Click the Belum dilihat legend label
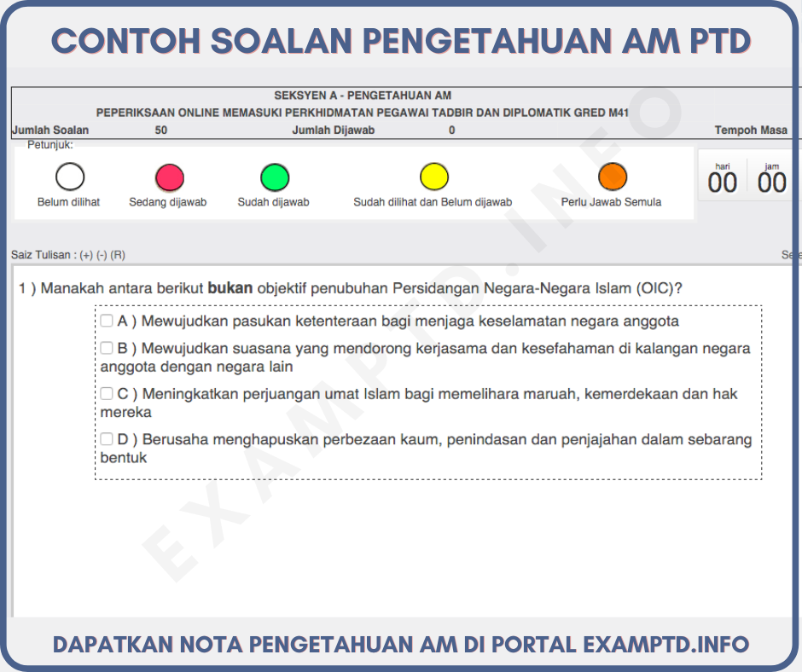Image resolution: width=802 pixels, height=672 pixels. (x=68, y=202)
